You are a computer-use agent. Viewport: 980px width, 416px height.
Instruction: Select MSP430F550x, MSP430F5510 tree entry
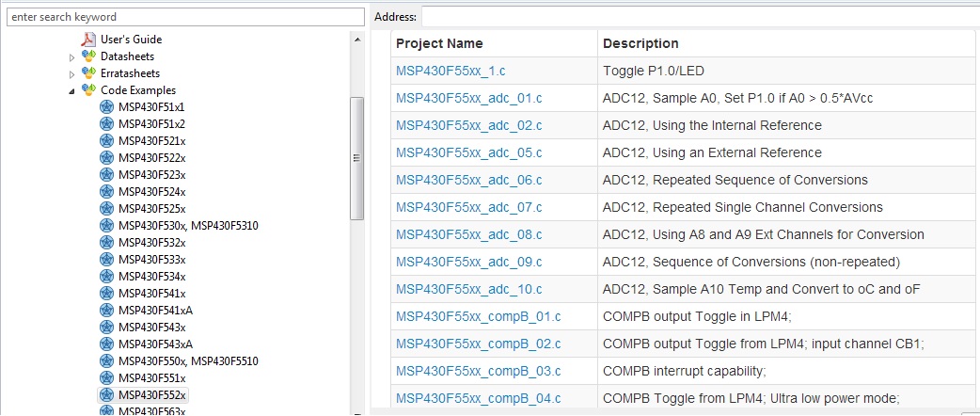point(188,361)
